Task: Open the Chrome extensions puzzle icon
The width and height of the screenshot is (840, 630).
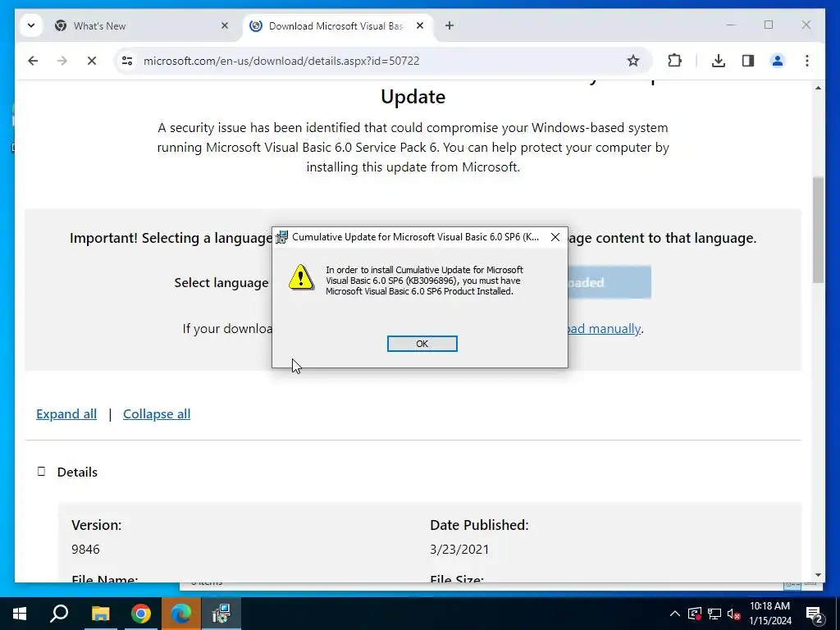Action: [x=675, y=61]
